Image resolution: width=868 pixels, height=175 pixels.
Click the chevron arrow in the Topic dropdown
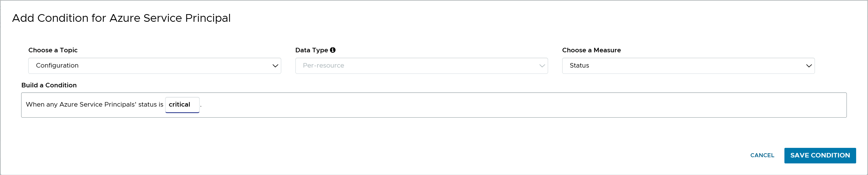[x=275, y=66]
